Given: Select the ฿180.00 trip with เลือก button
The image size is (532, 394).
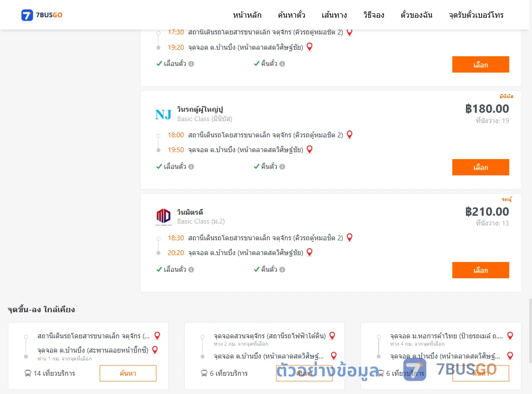Looking at the screenshot, I should coord(480,167).
